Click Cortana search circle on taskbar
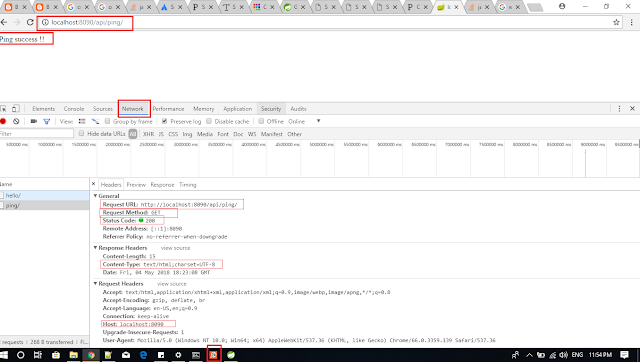This screenshot has width=640, height=362. [20, 355]
